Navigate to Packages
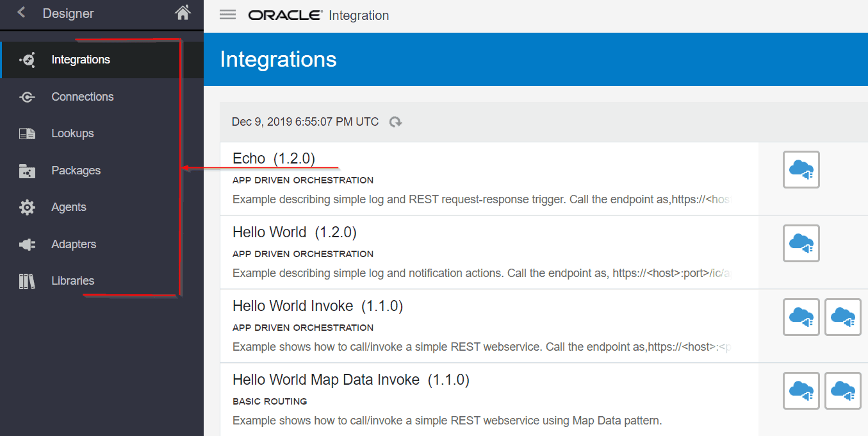 [76, 171]
